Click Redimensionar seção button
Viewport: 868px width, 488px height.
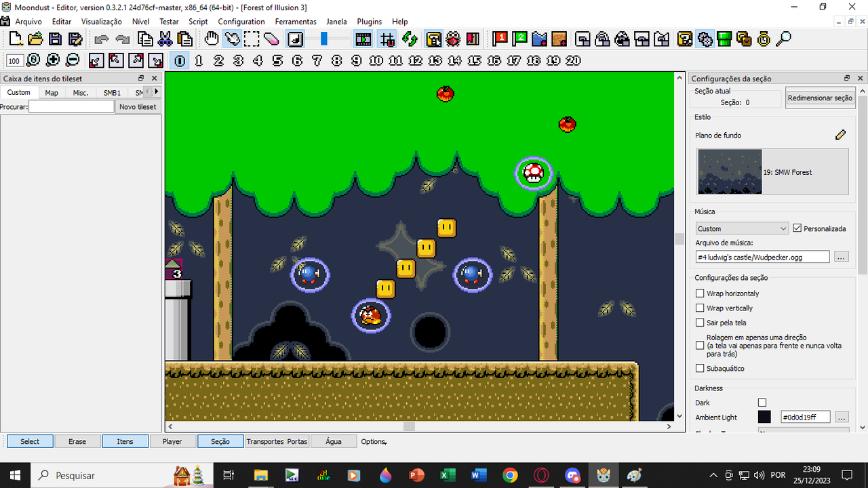tap(820, 98)
